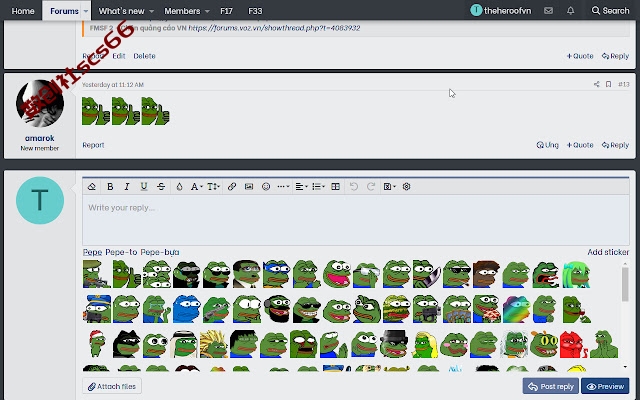The height and width of the screenshot is (400, 640).
Task: Insert the sunglasses Pepe sticker first row
Action: [456, 274]
